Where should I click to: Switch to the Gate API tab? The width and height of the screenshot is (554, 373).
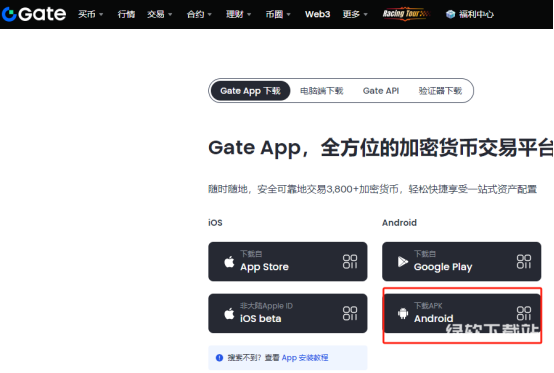coord(381,91)
